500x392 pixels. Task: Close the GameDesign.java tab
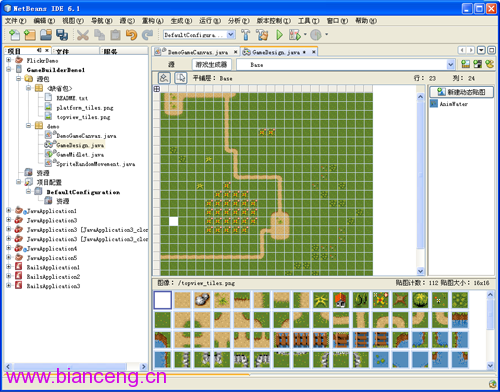(x=313, y=52)
